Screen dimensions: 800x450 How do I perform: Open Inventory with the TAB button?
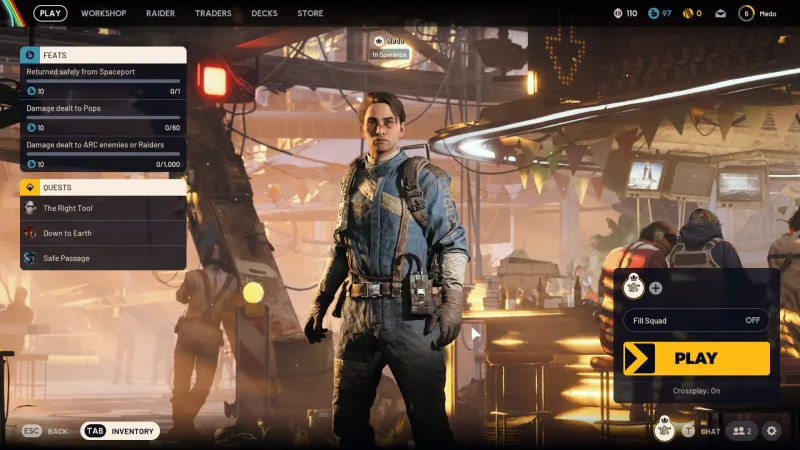121,431
